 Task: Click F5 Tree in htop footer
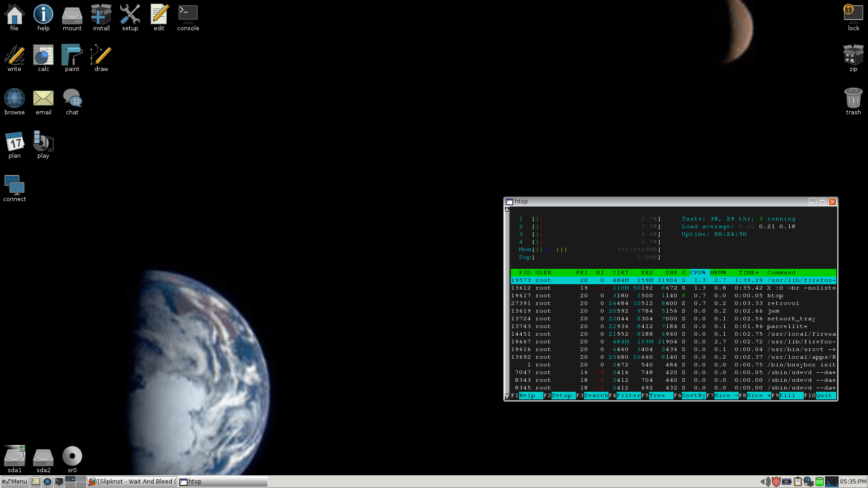pyautogui.click(x=657, y=395)
